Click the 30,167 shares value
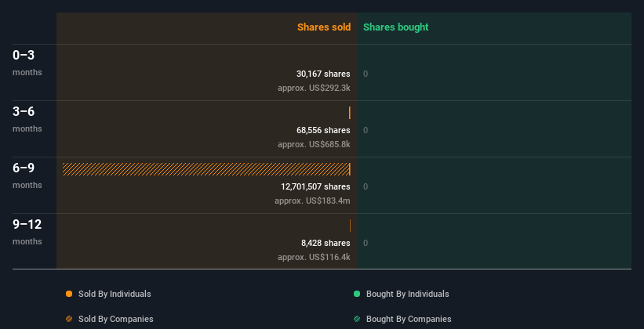Screen dimensions: 644x329 [323, 74]
